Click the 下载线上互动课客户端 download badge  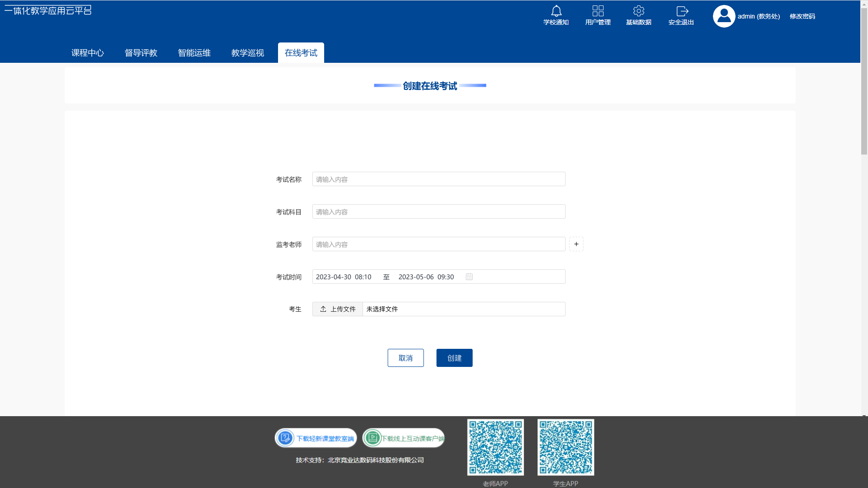pyautogui.click(x=403, y=438)
